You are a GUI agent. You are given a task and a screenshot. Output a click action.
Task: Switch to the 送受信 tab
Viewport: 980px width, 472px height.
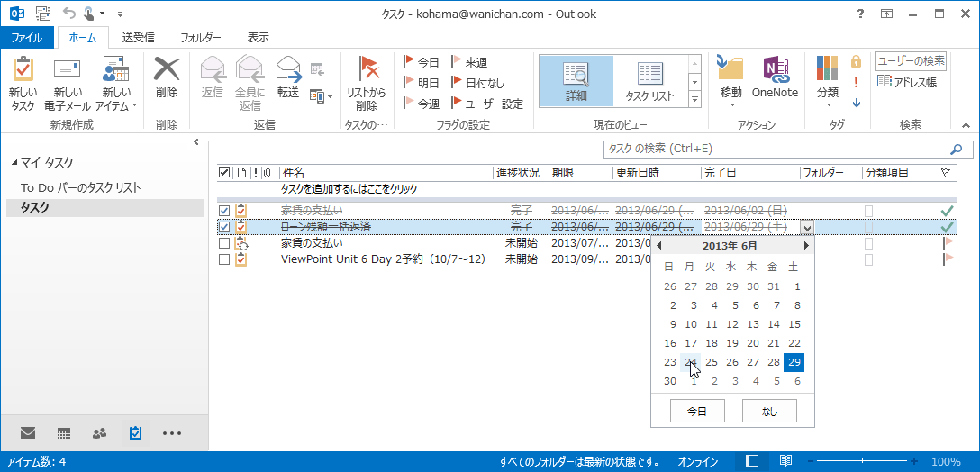click(x=138, y=38)
